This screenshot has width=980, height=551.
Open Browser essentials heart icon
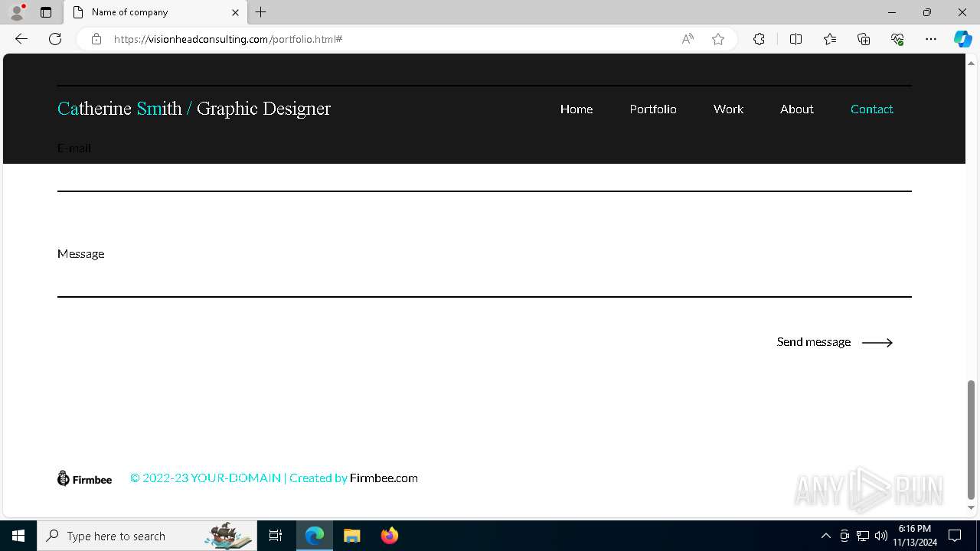(x=897, y=39)
